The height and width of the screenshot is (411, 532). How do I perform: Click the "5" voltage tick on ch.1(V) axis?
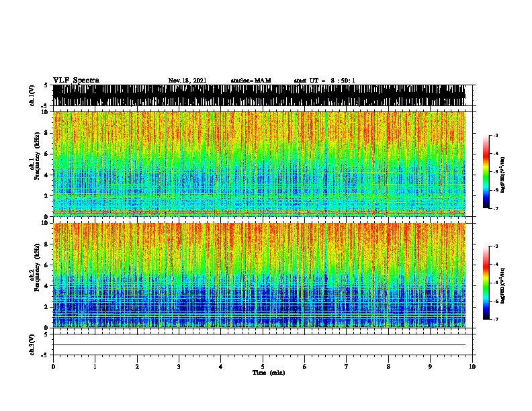pos(47,85)
